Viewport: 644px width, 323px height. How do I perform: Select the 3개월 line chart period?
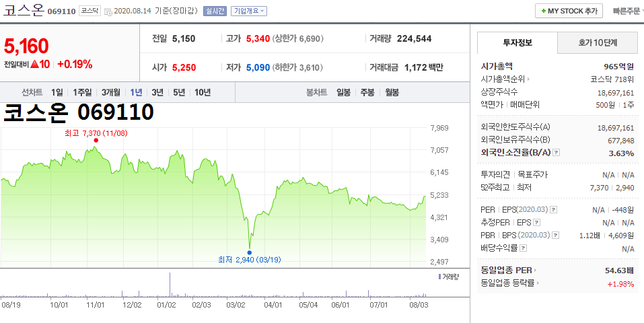click(x=110, y=92)
